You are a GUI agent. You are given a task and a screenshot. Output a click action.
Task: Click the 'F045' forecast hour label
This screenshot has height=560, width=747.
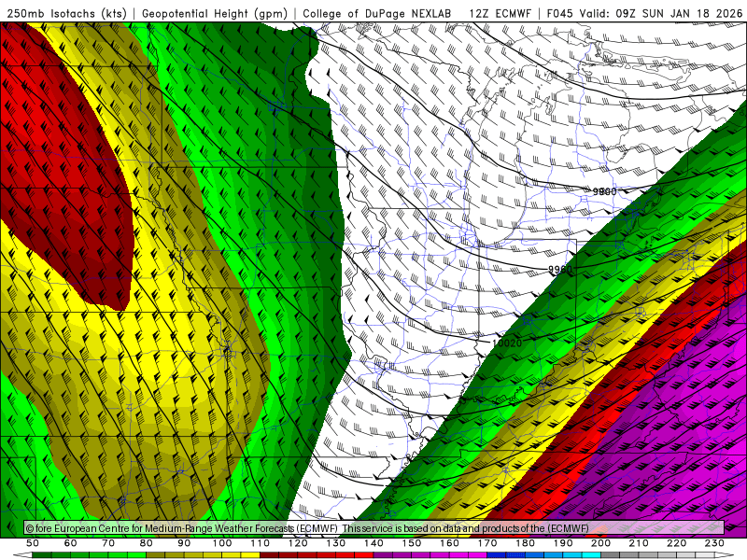click(559, 14)
